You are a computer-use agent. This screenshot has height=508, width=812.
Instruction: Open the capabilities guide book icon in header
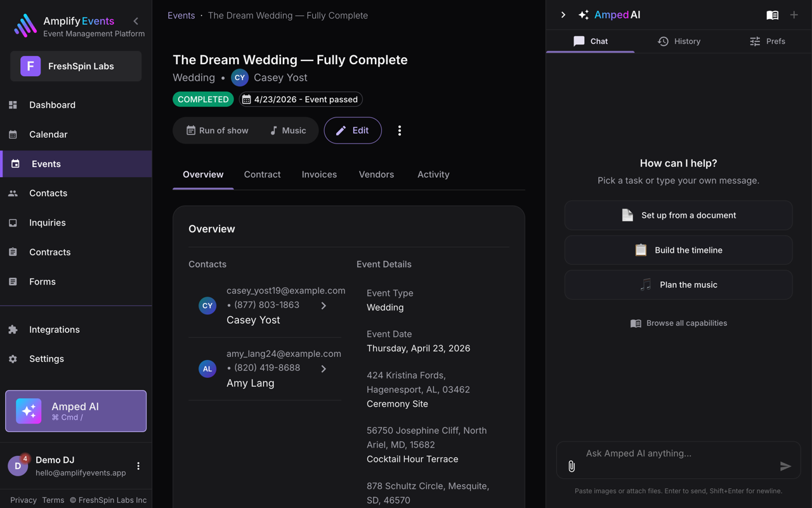tap(772, 15)
